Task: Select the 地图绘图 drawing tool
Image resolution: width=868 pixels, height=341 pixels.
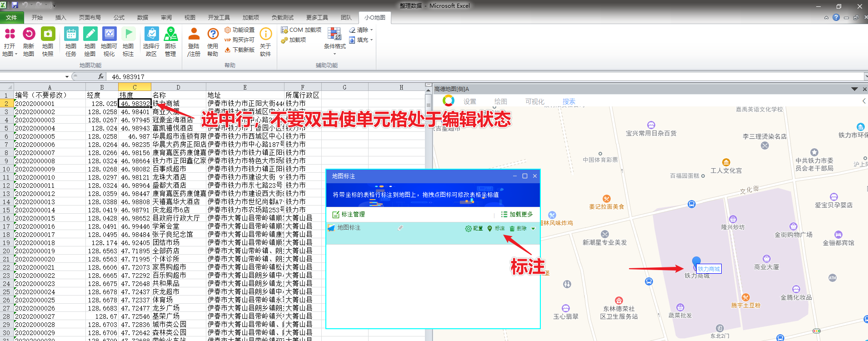Action: point(90,42)
